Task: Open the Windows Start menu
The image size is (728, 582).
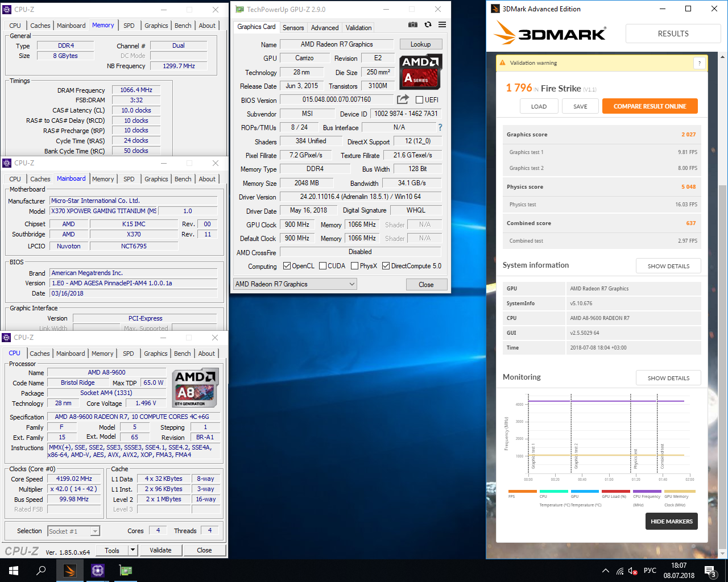Action: tap(14, 571)
